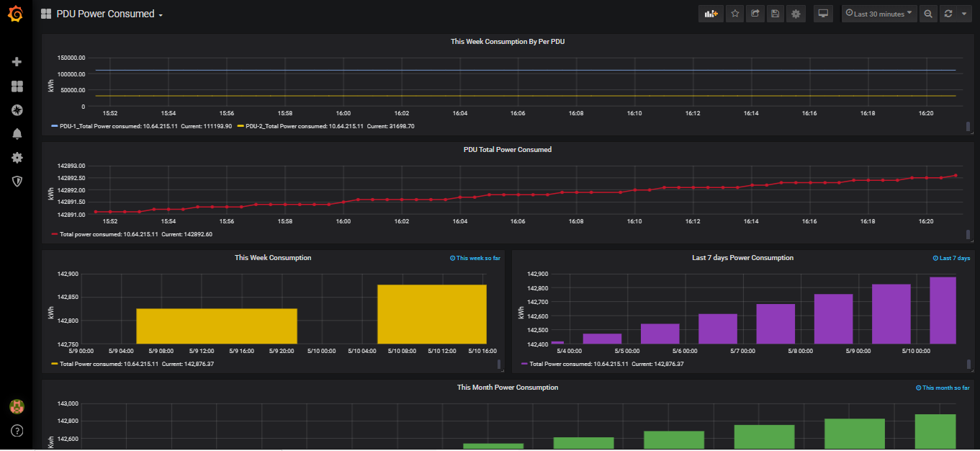
Task: Click the Share dashboard icon
Action: coord(755,14)
